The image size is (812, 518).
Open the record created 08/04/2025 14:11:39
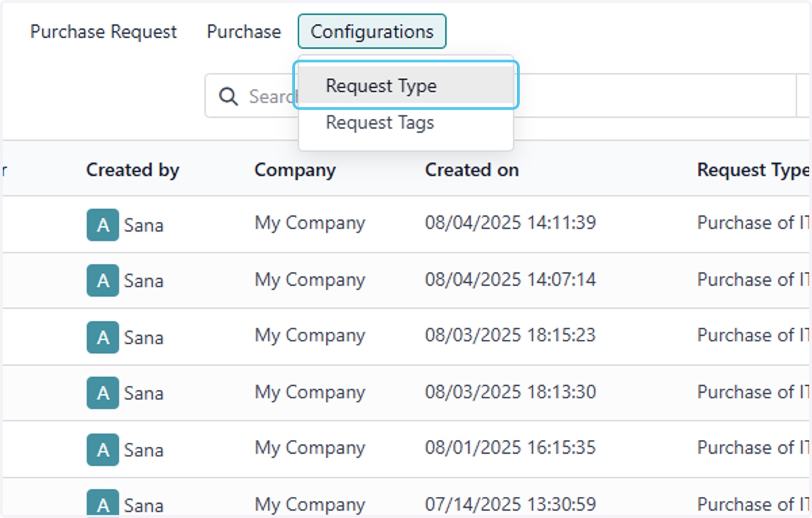pyautogui.click(x=510, y=223)
